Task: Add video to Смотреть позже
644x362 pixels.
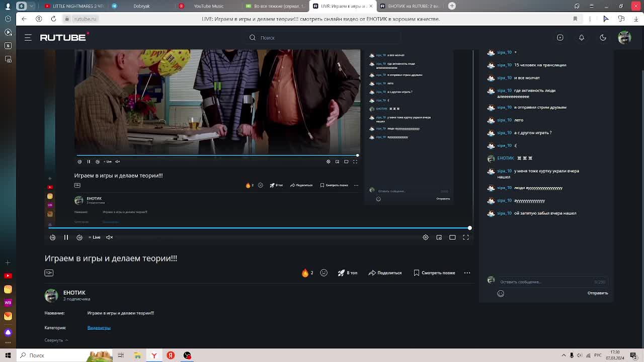Action: (434, 273)
